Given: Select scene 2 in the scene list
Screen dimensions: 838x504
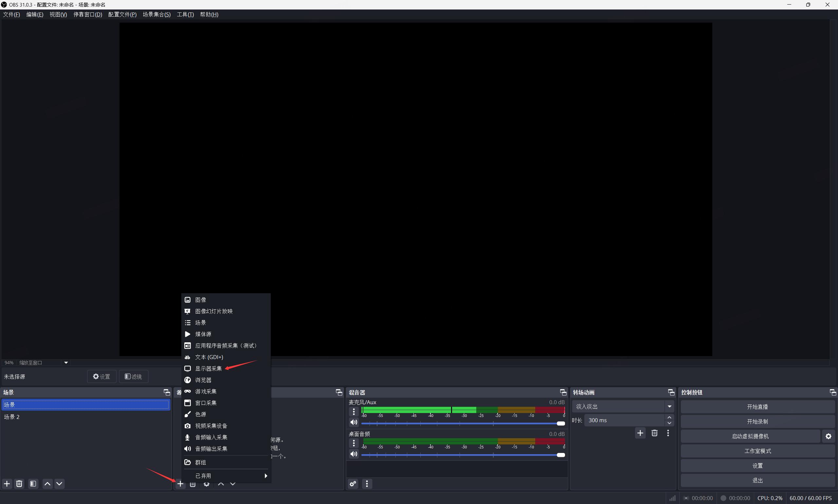Looking at the screenshot, I should [x=12, y=417].
